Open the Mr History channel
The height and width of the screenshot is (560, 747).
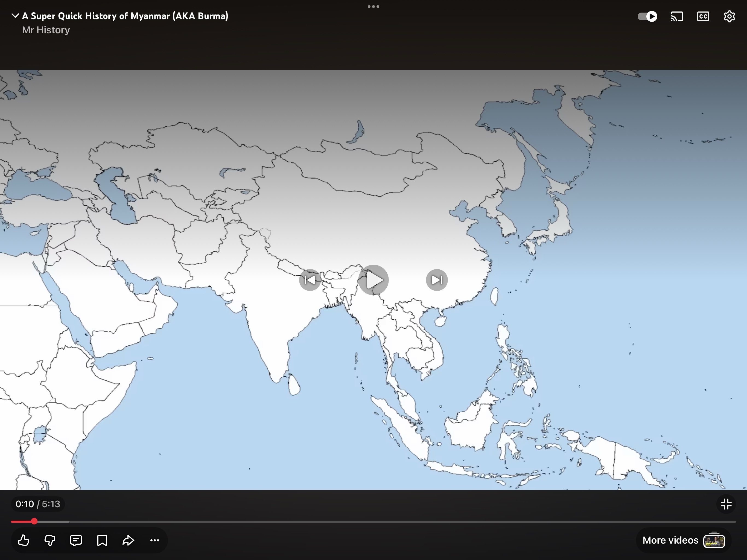pos(46,30)
